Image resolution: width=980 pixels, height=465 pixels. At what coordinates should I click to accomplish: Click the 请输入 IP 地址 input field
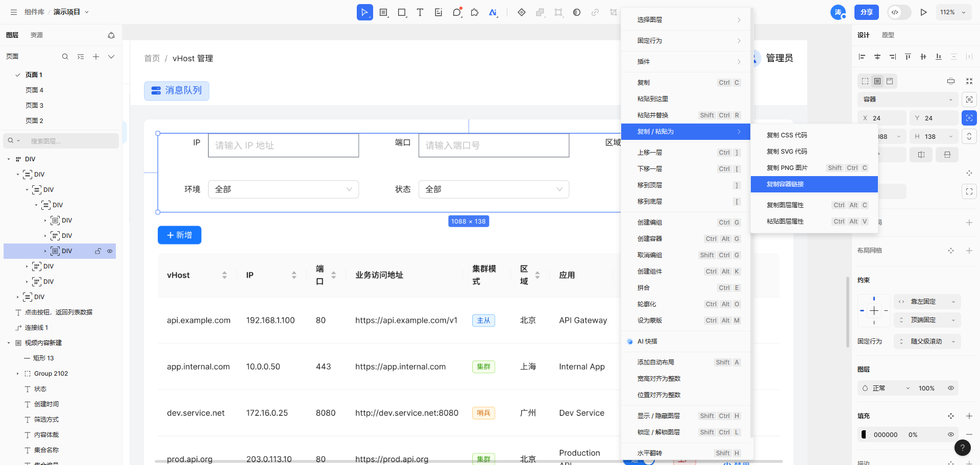(x=283, y=145)
